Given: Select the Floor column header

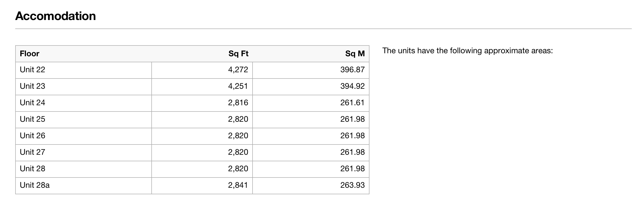Looking at the screenshot, I should [x=29, y=53].
